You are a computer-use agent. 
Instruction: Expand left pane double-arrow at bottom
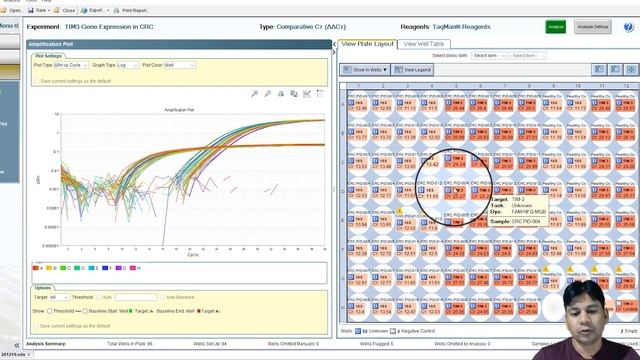coord(17,345)
